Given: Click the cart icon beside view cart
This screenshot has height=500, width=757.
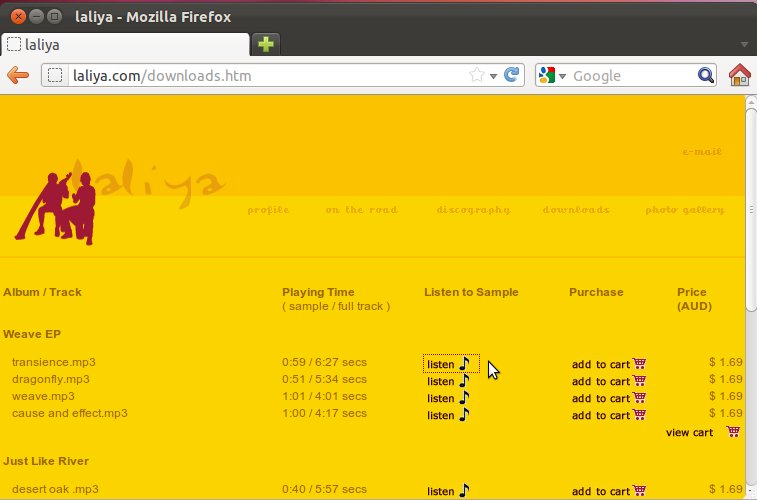Looking at the screenshot, I should [733, 431].
